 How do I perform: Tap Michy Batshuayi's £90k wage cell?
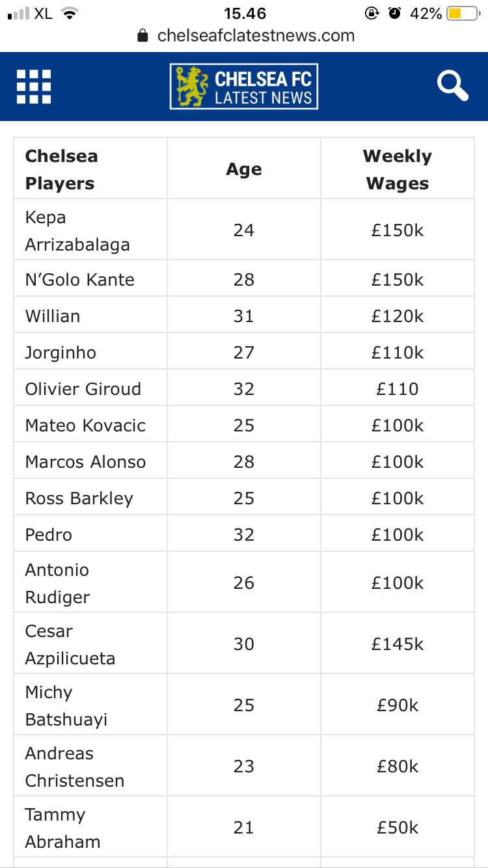(397, 705)
